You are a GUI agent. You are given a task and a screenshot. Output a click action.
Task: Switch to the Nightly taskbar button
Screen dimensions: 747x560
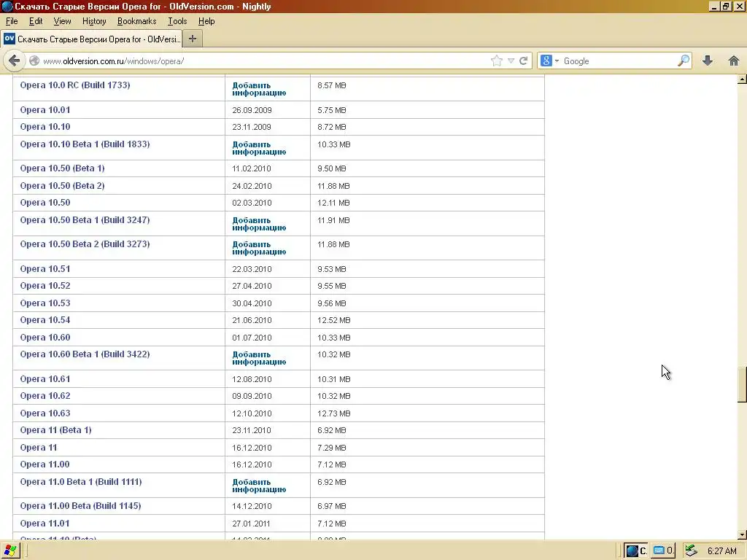coord(636,551)
